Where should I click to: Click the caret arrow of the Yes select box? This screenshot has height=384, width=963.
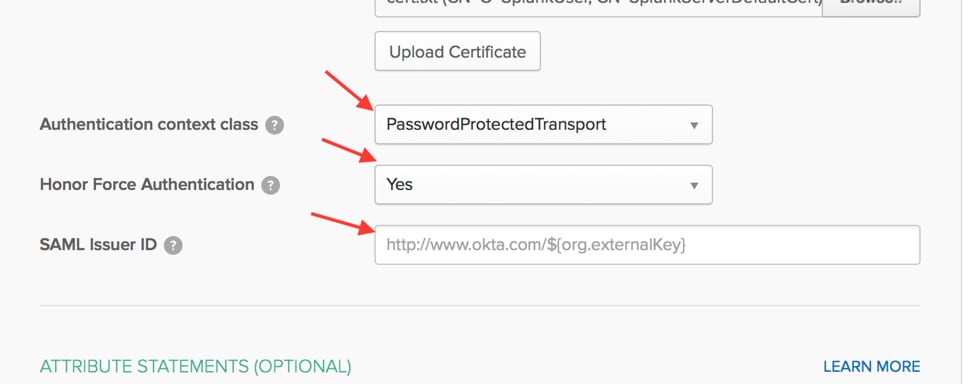[x=694, y=185]
